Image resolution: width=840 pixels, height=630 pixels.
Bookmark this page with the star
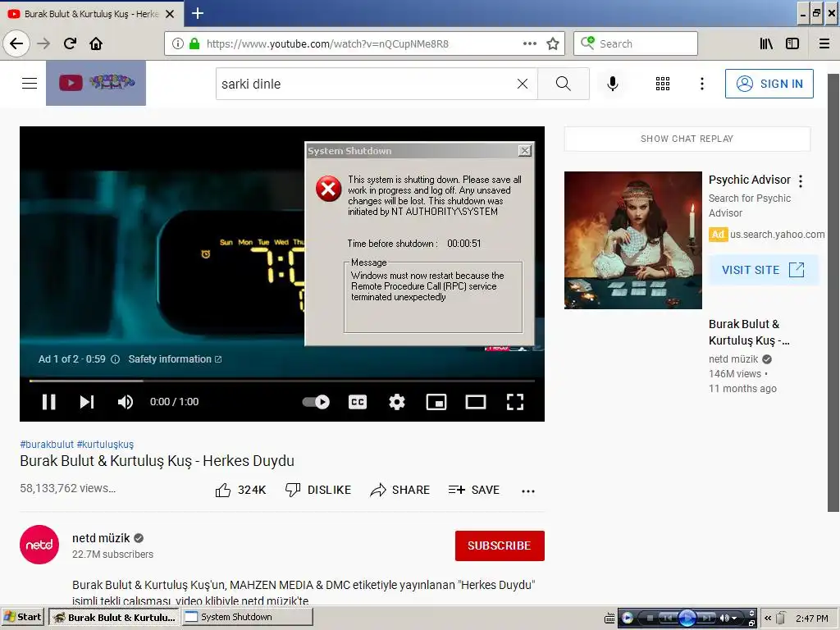pos(553,44)
